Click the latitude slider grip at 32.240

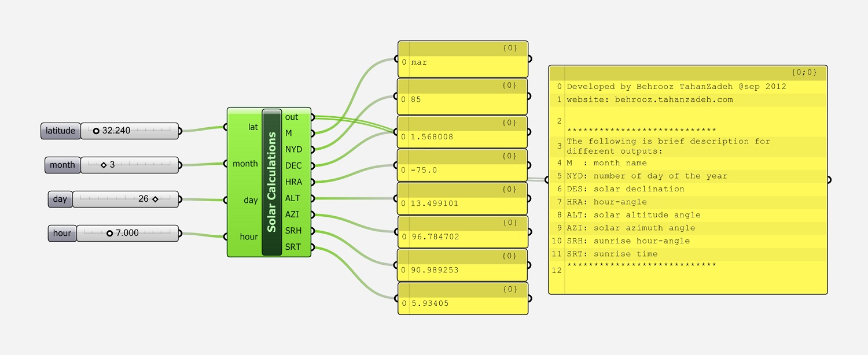(x=96, y=131)
